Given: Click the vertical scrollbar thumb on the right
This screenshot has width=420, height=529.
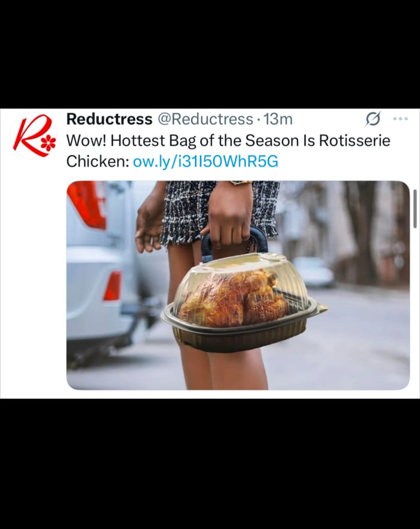Looking at the screenshot, I should (x=416, y=209).
